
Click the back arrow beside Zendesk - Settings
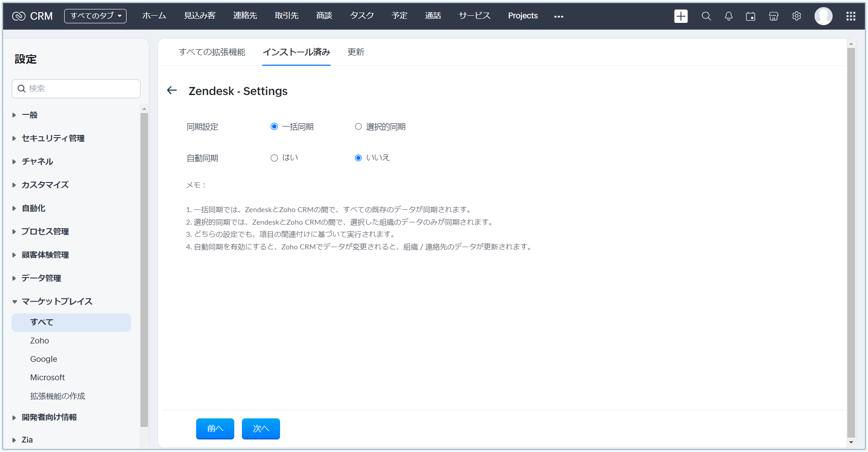point(172,91)
